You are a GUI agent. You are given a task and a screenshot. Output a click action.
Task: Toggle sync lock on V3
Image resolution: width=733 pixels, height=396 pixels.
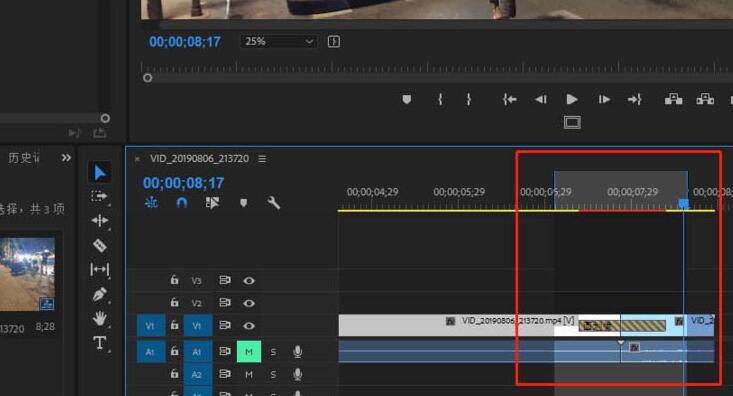pyautogui.click(x=225, y=280)
